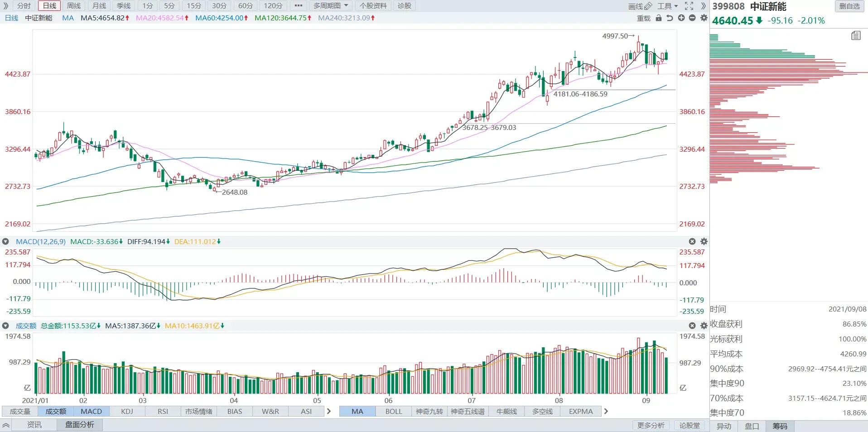Expand more indicators arrow after ASI
Screen dimensions: 868x432
(x=329, y=412)
